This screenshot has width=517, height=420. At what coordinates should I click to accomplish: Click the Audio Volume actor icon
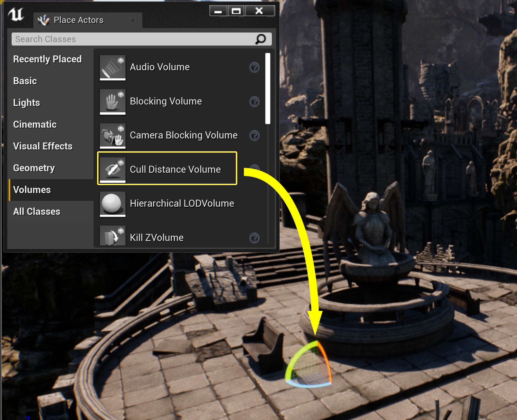click(x=113, y=67)
